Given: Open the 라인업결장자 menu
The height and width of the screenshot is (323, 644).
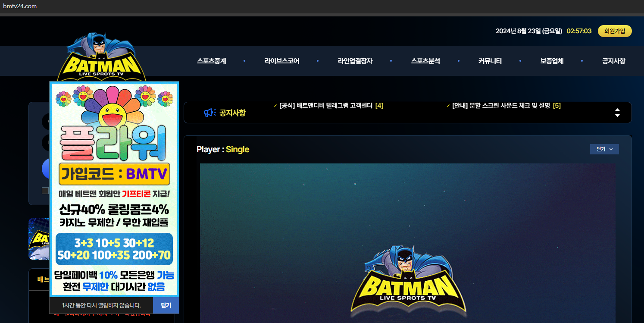Looking at the screenshot, I should pyautogui.click(x=355, y=61).
